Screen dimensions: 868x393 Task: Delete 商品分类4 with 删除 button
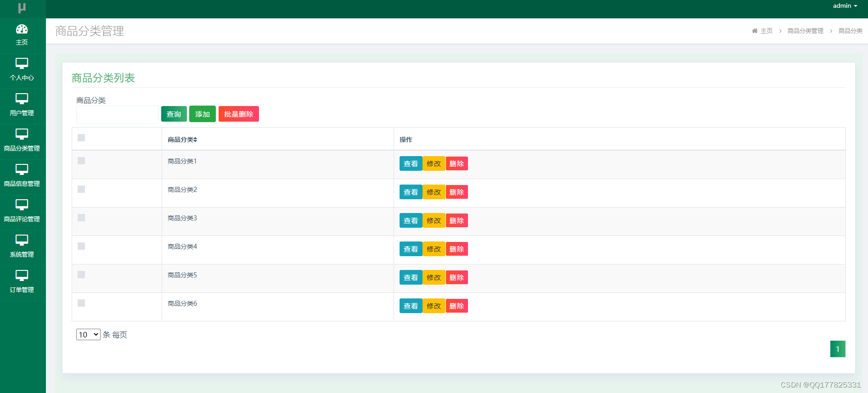[457, 249]
